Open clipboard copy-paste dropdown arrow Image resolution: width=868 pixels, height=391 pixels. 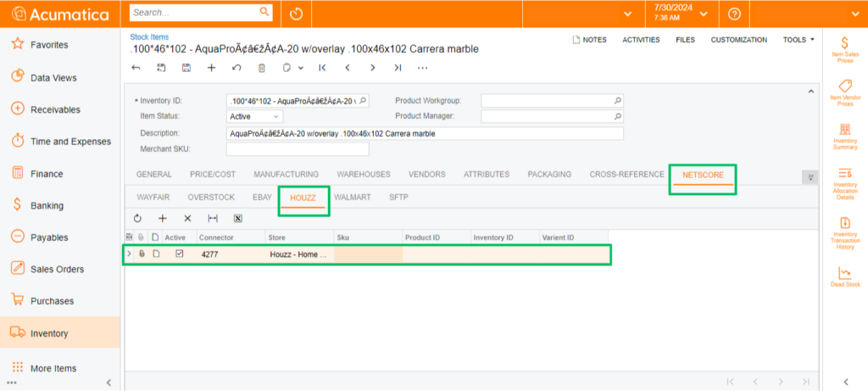click(301, 68)
